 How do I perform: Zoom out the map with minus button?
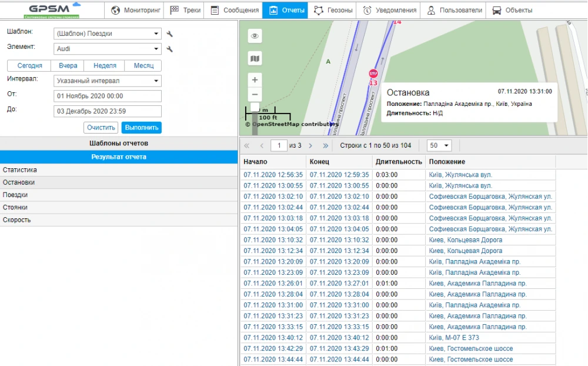tap(255, 94)
